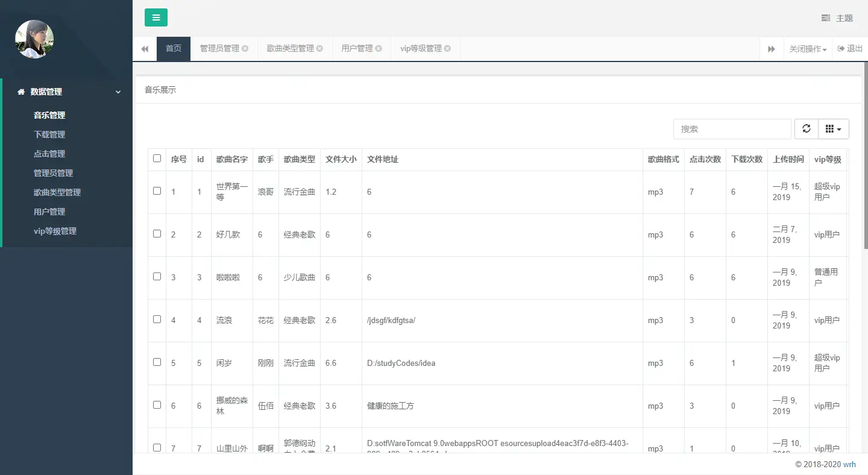The width and height of the screenshot is (868, 475).
Task: Switch to the 用户管理 tab
Action: [x=357, y=49]
